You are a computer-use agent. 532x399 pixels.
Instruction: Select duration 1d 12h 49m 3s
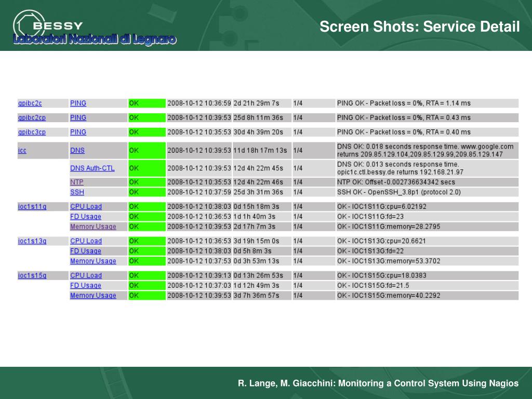(256, 285)
